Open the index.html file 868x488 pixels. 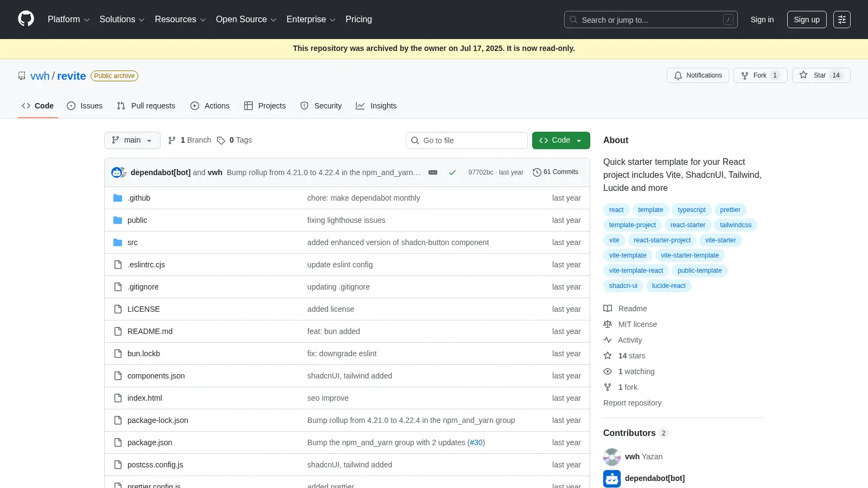pos(145,398)
